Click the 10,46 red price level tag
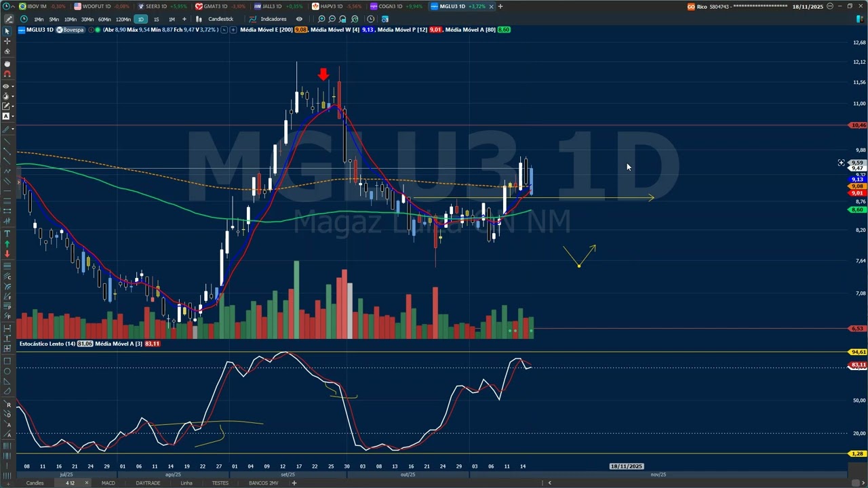The image size is (868, 488). 858,125
